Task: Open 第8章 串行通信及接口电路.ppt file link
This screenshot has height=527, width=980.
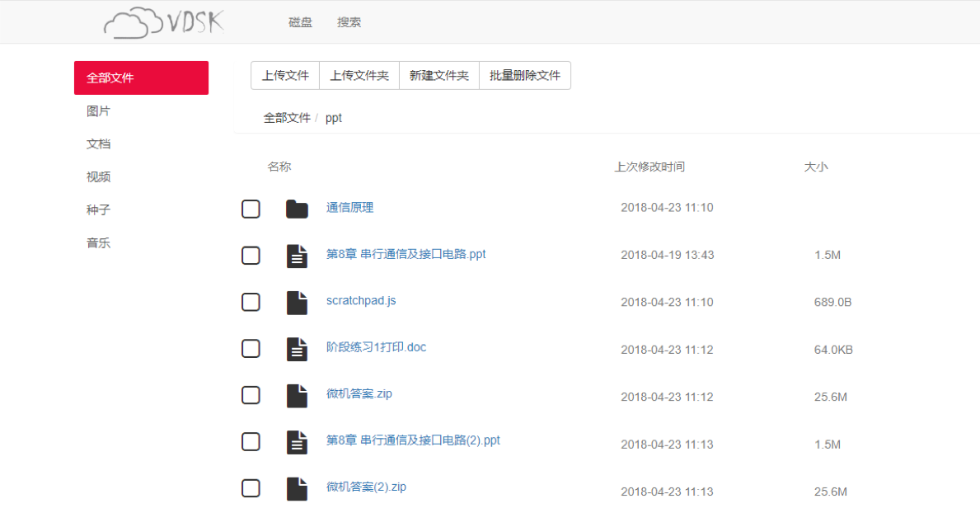Action: (406, 255)
